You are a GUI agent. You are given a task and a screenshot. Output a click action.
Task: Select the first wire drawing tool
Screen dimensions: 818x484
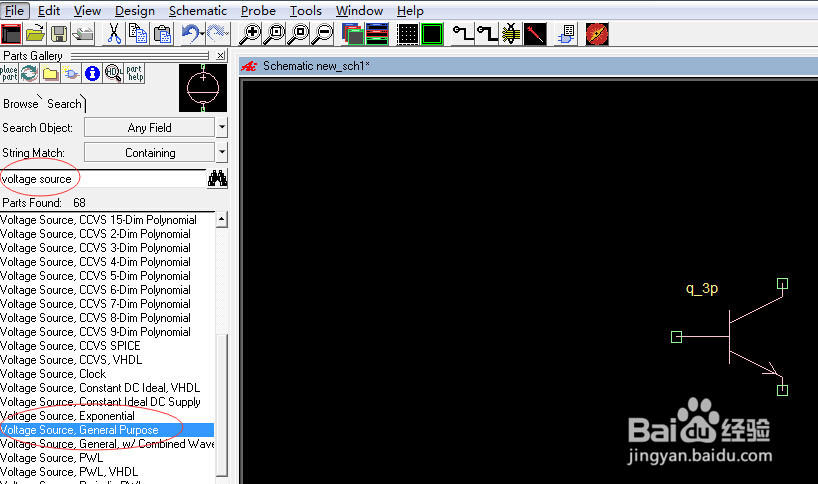point(463,34)
